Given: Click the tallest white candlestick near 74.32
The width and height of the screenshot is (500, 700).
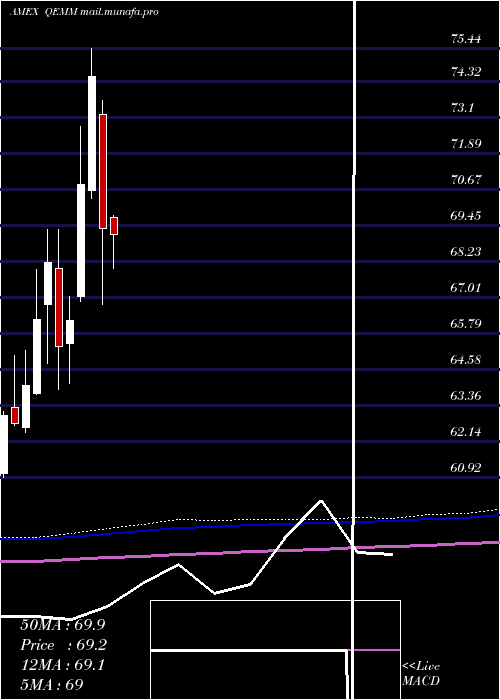Looking at the screenshot, I should [x=92, y=133].
